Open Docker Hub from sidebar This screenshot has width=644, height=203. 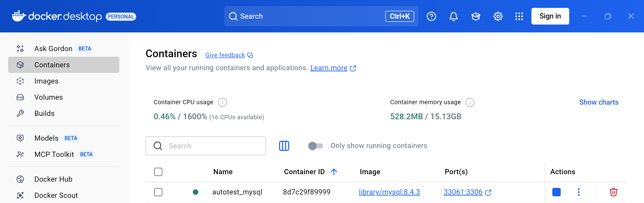tap(64, 179)
